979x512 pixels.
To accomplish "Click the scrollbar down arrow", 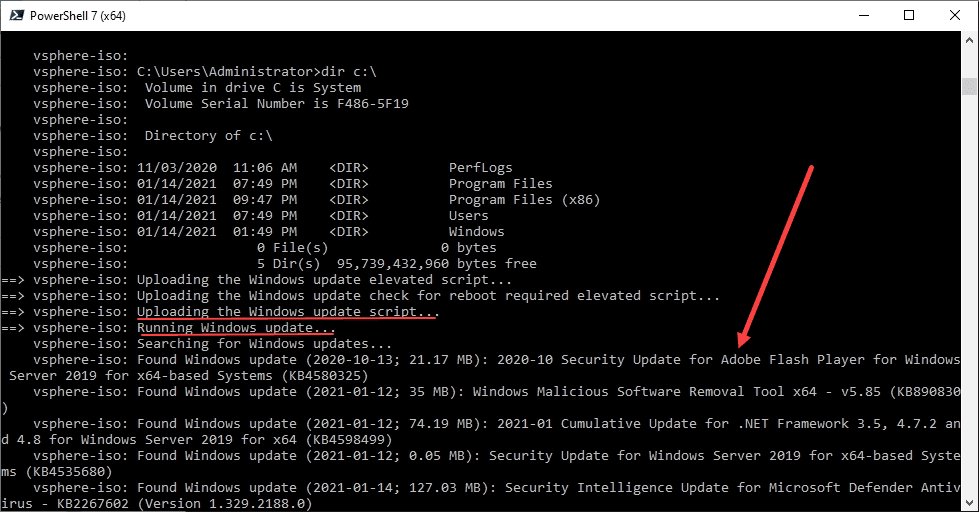I will [970, 503].
